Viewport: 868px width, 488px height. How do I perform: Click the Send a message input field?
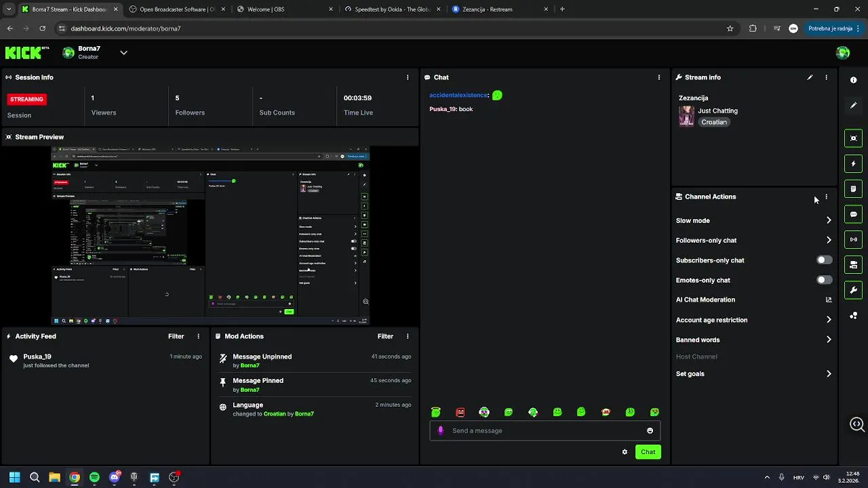545,430
